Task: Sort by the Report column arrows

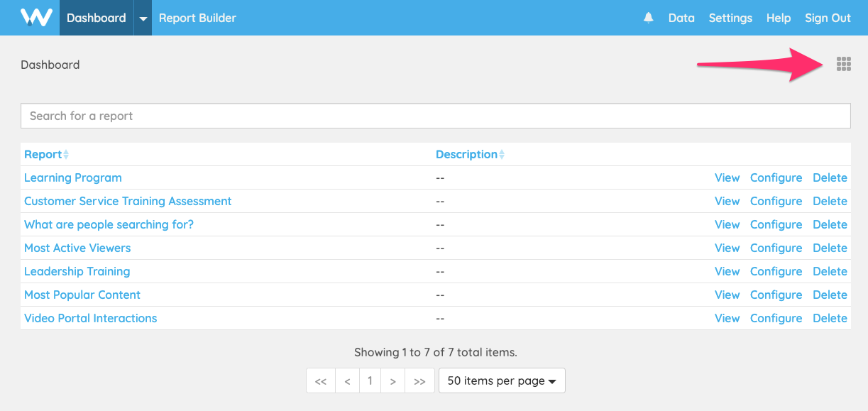Action: tap(66, 155)
